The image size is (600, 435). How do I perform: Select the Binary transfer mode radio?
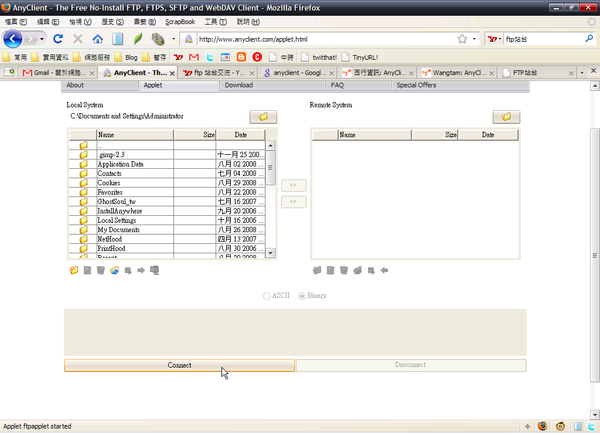tap(302, 296)
